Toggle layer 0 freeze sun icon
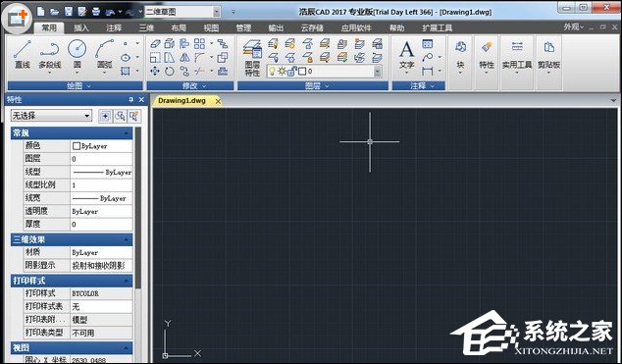 (282, 72)
